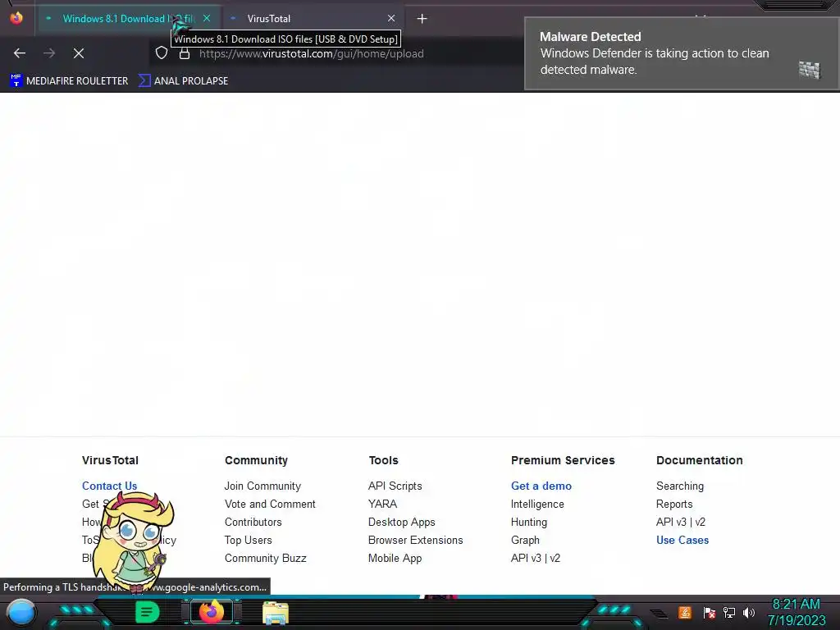Open MEDIAFIRE ROULETTER bookmark
Image resolution: width=840 pixels, height=630 pixels.
click(x=69, y=81)
